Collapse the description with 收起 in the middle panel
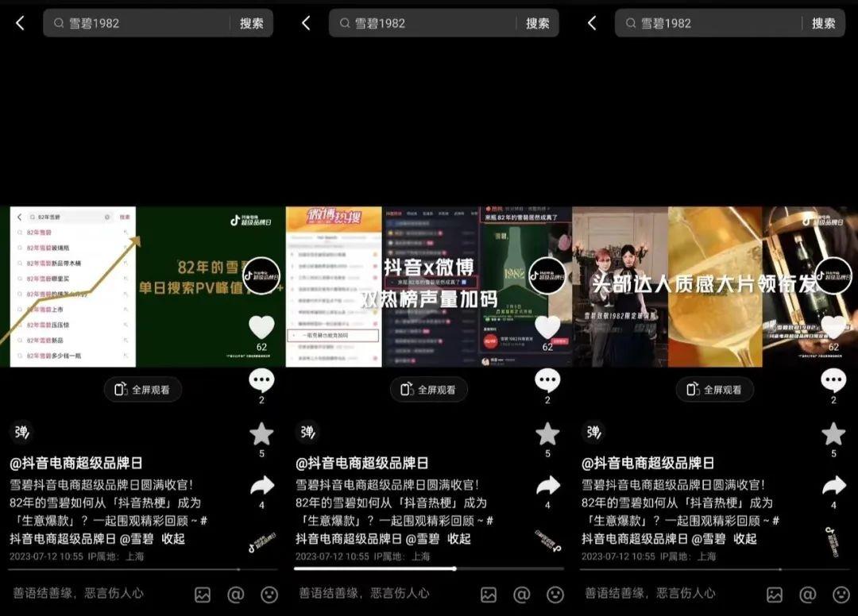The height and width of the screenshot is (616, 858). [458, 538]
